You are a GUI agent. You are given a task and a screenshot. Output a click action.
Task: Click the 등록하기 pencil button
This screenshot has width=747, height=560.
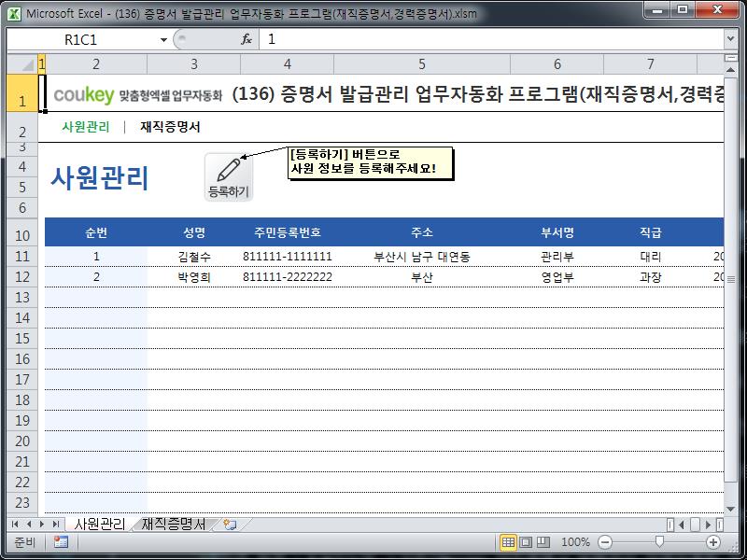point(229,177)
